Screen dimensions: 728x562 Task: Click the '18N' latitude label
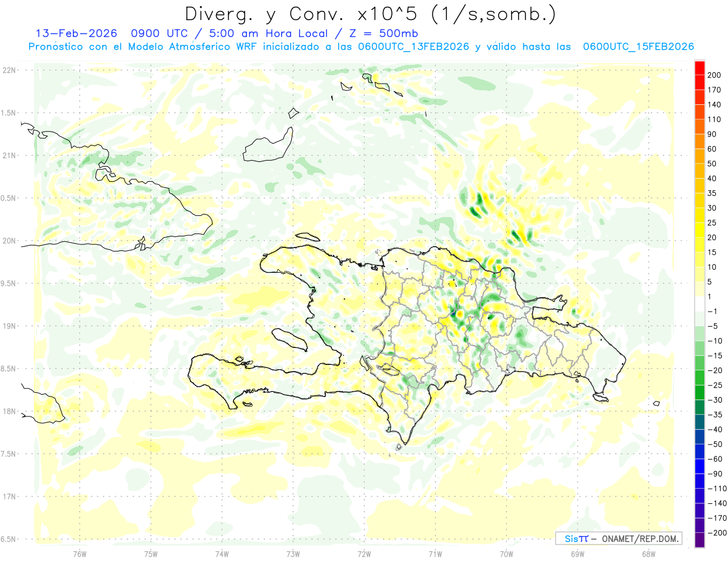[x=9, y=411]
